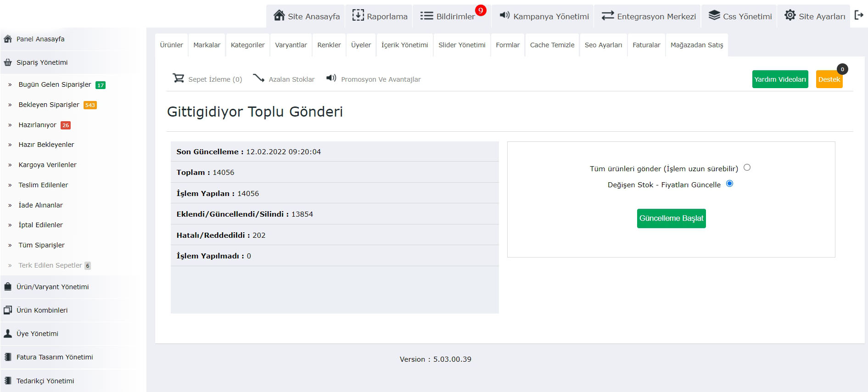
Task: Click chevron beside Hazır Bekleyenler
Action: click(10, 145)
